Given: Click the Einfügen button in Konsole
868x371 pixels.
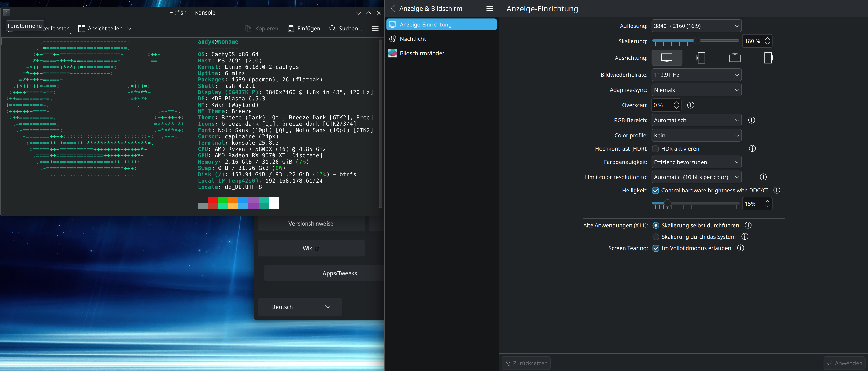Looking at the screenshot, I should (x=304, y=29).
